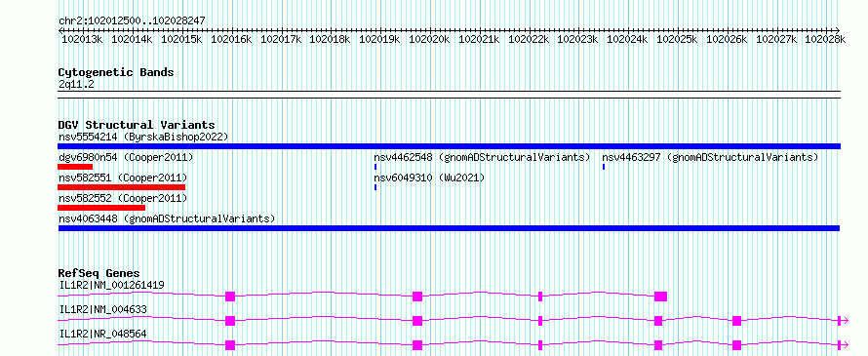
Task: Select the RefSeq Genes track title
Action: [x=99, y=273]
